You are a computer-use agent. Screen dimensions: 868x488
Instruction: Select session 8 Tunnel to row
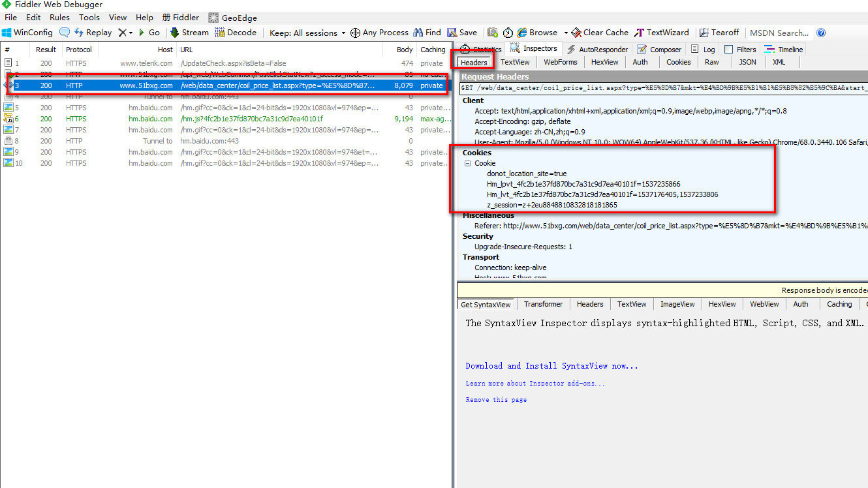(x=226, y=141)
